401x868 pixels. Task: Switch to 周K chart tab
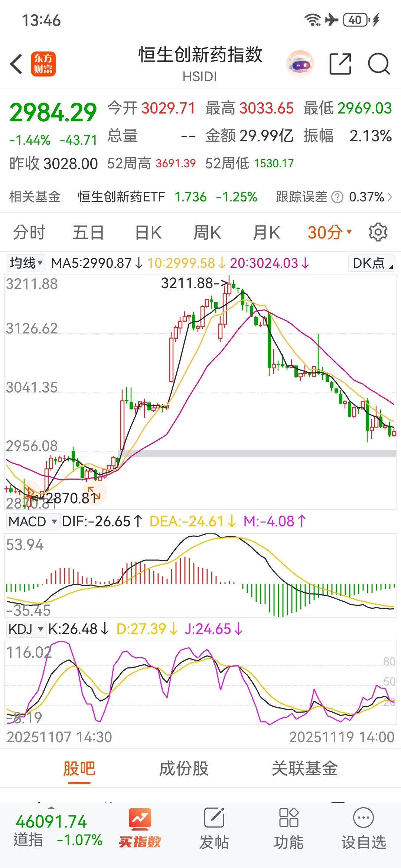pyautogui.click(x=207, y=233)
